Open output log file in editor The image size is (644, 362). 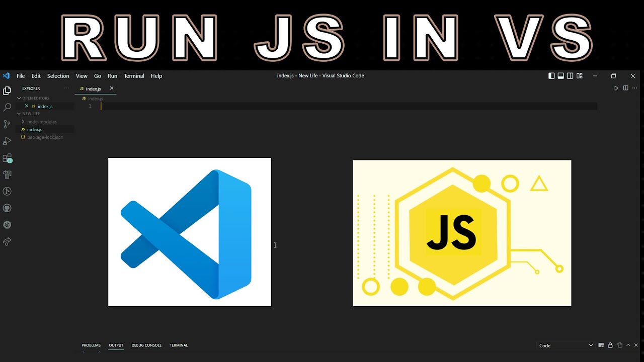tap(620, 345)
